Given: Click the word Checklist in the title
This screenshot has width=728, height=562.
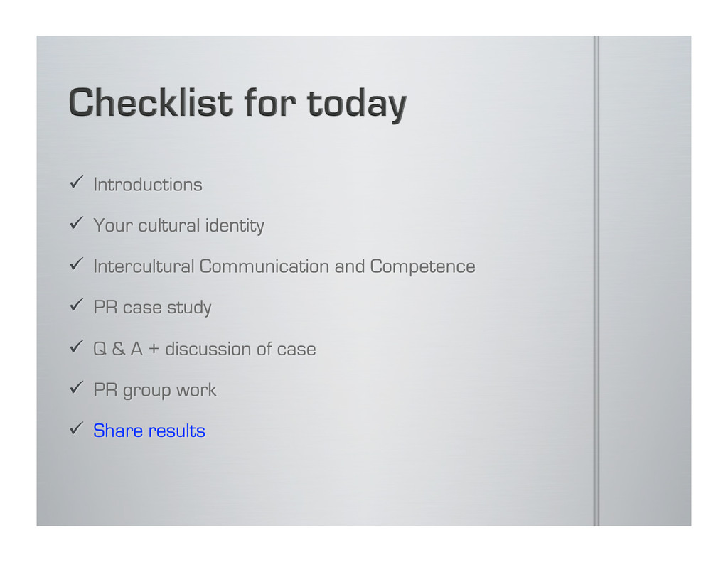Looking at the screenshot, I should coord(151,102).
